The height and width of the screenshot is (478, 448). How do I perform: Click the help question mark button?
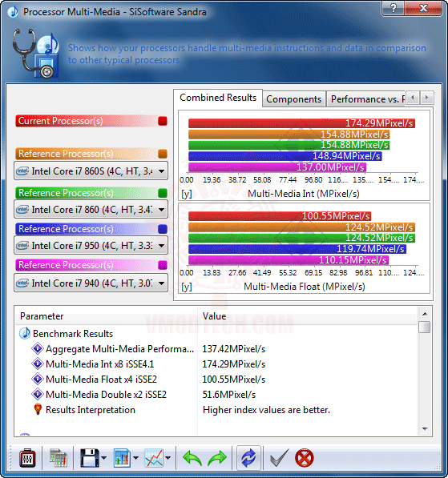tap(393, 8)
